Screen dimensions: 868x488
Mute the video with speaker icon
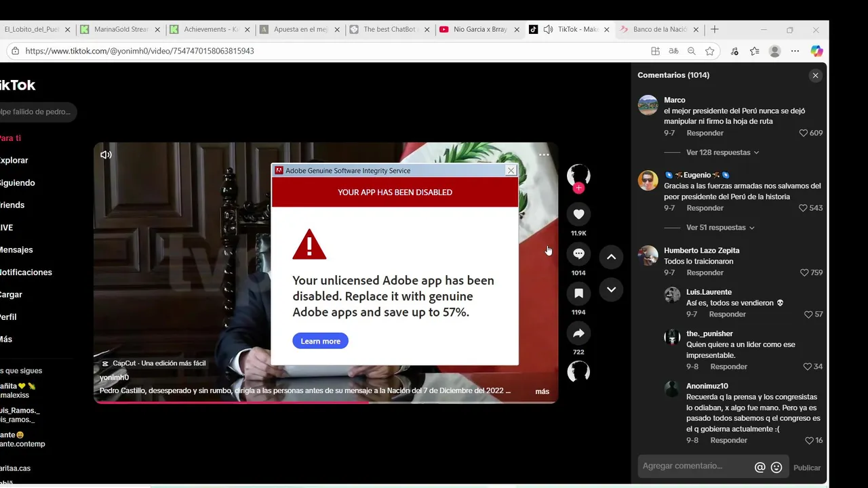coord(106,155)
